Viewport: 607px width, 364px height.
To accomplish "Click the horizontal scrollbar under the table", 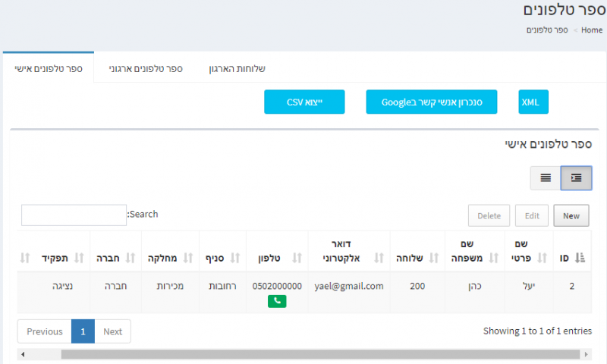I will [x=303, y=354].
